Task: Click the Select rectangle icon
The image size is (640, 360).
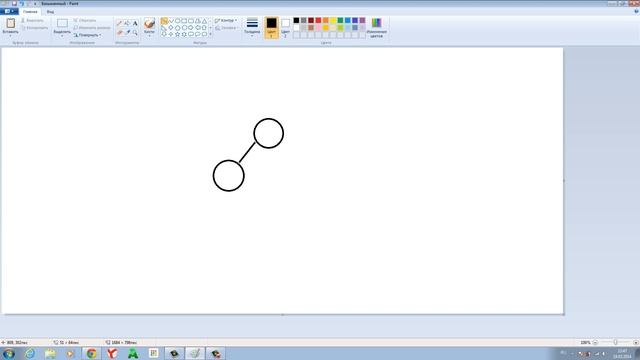Action: (x=62, y=23)
